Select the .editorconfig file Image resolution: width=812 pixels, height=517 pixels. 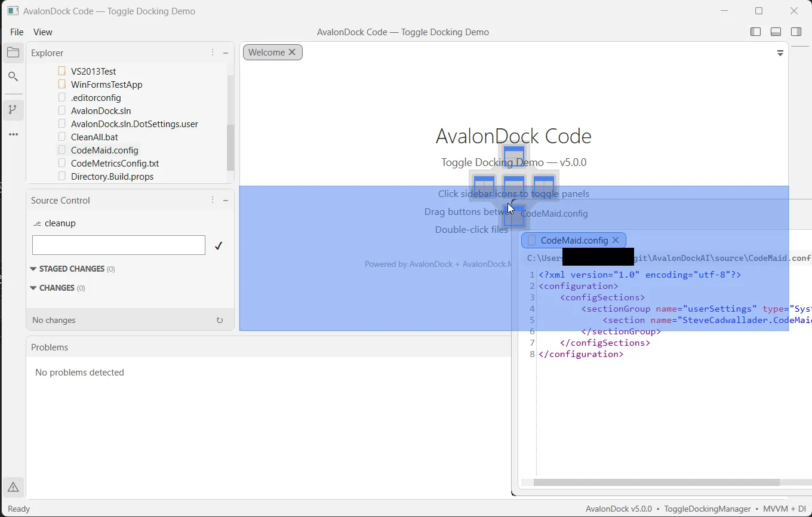click(x=96, y=97)
